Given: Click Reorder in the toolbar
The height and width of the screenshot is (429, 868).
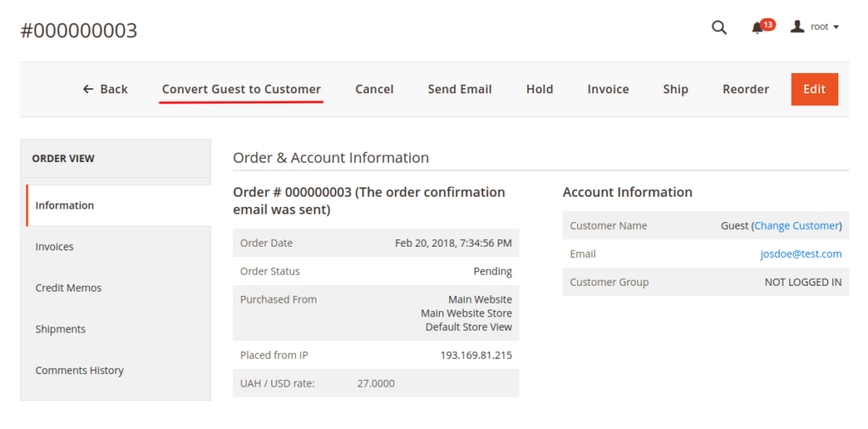Looking at the screenshot, I should [746, 89].
